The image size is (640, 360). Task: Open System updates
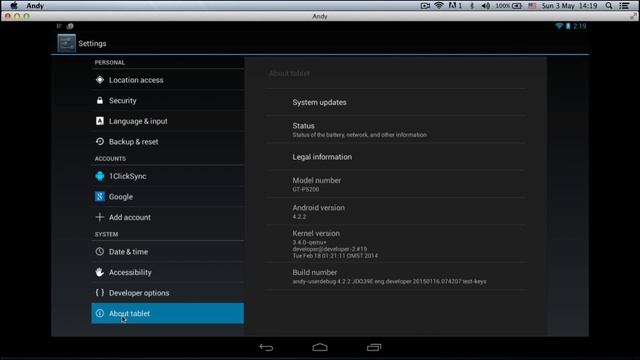pos(396,102)
